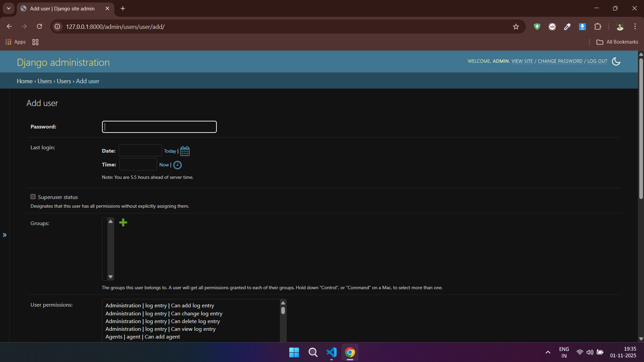The height and width of the screenshot is (362, 644).
Task: Open the blue download extension icon
Action: (582, 27)
